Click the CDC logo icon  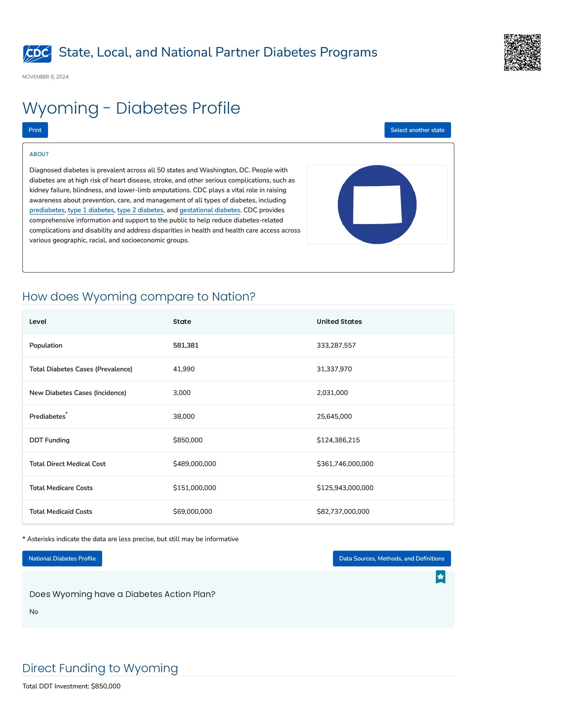tap(37, 53)
